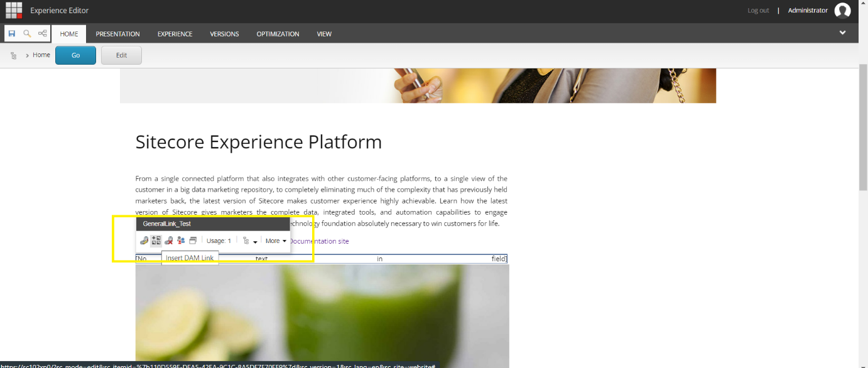Click the Administrator user name
The height and width of the screenshot is (368, 868).
pos(808,10)
